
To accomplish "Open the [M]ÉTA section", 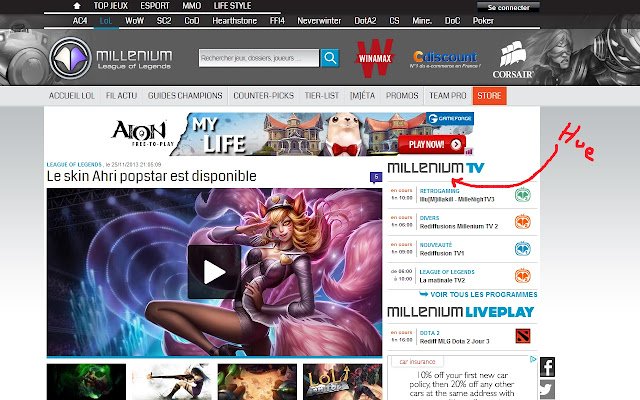I will coord(362,96).
